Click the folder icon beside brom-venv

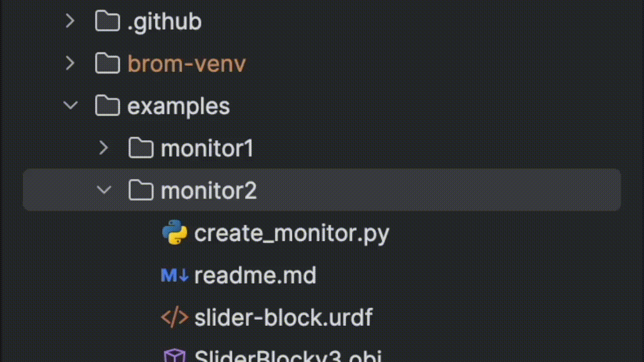107,63
